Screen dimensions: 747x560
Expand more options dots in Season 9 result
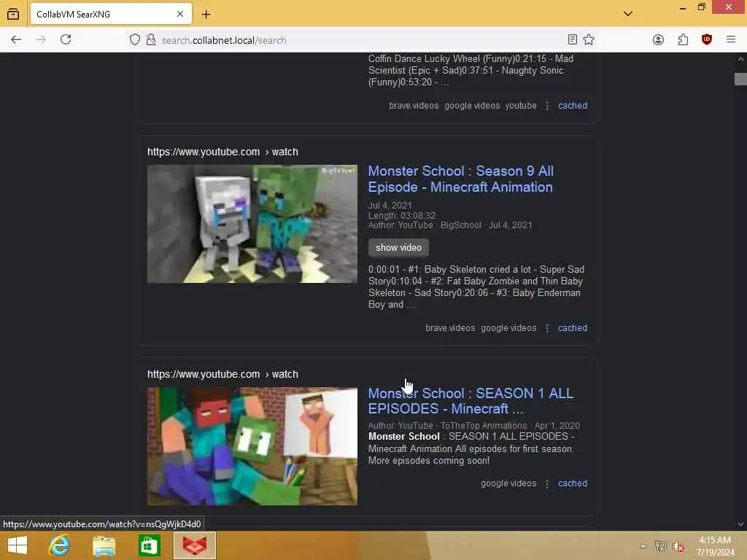(x=547, y=328)
